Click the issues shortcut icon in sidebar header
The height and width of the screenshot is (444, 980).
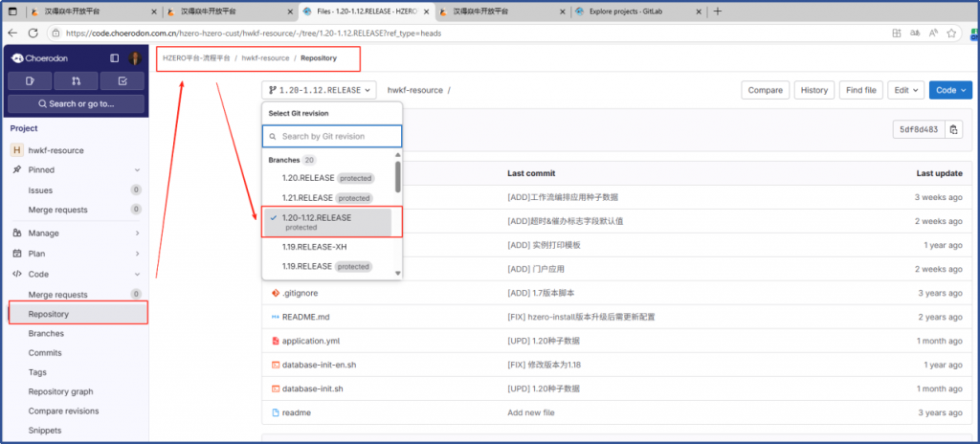tap(31, 81)
